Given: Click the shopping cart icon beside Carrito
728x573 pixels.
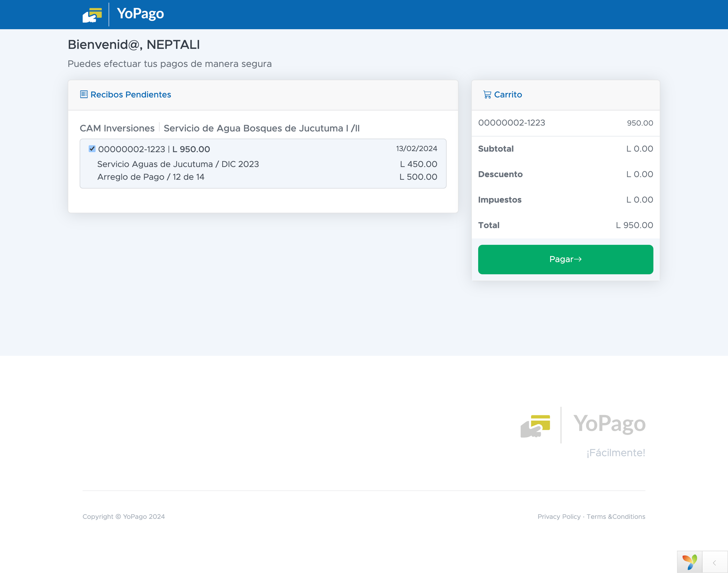Looking at the screenshot, I should (487, 95).
